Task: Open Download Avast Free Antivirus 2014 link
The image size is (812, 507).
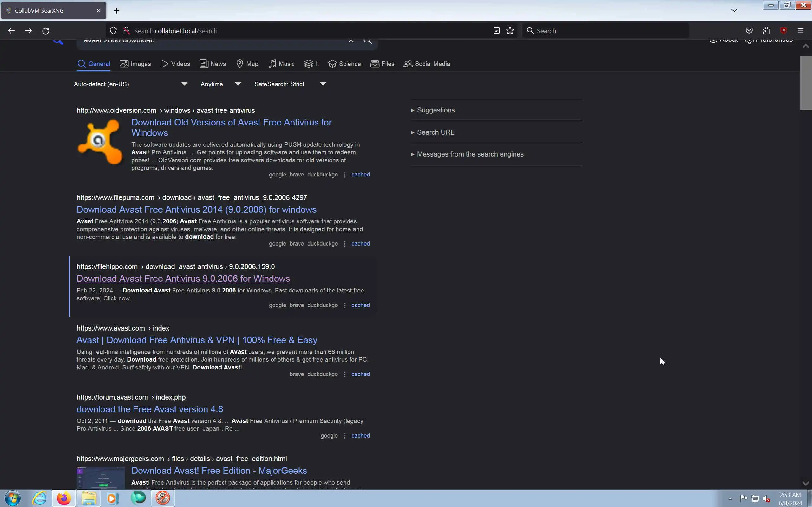Action: point(196,209)
